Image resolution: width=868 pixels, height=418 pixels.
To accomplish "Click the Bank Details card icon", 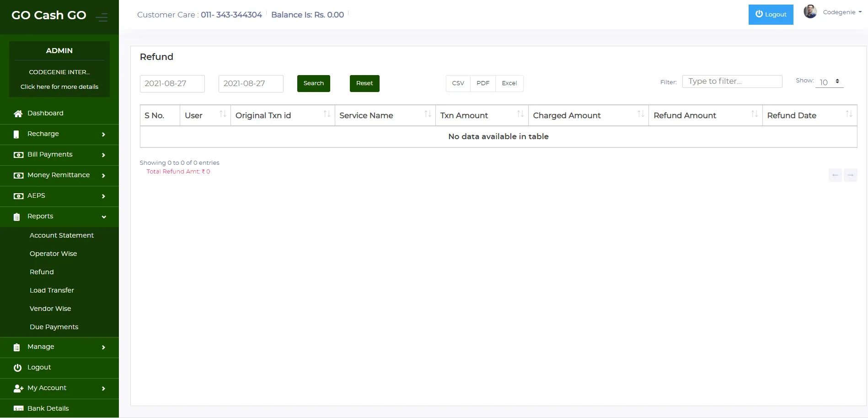I will 18,408.
